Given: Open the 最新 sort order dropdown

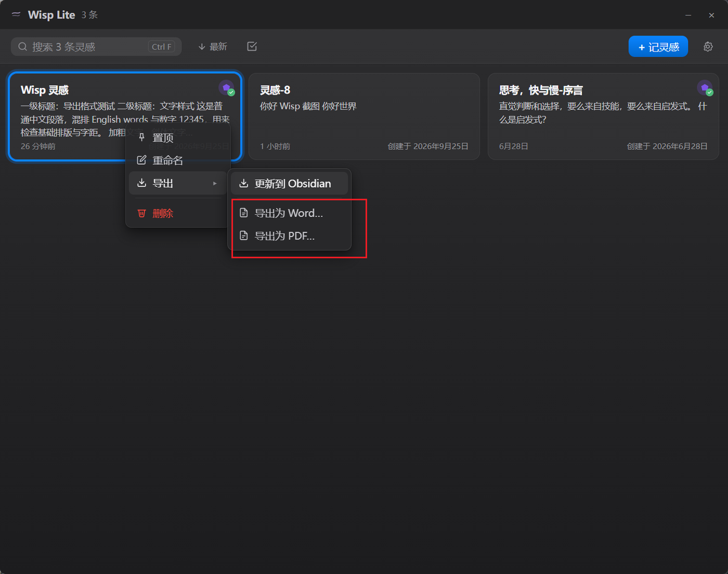Looking at the screenshot, I should click(x=213, y=47).
